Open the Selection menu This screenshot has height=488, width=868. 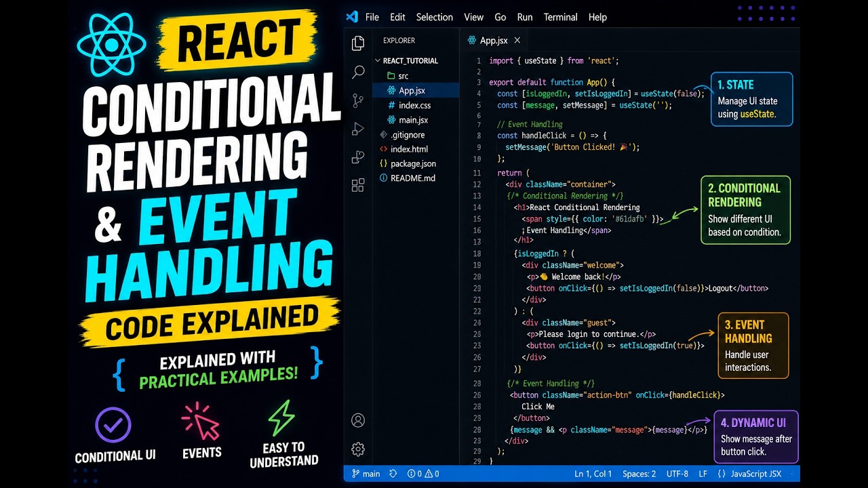click(434, 17)
